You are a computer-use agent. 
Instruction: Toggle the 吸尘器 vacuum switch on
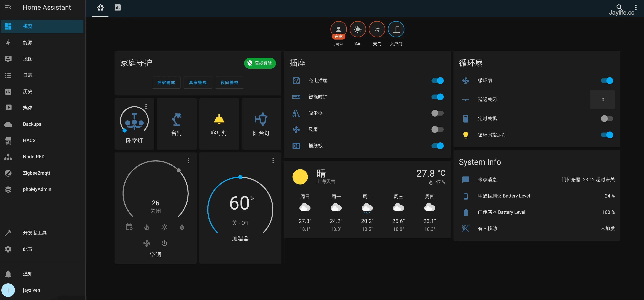(437, 113)
